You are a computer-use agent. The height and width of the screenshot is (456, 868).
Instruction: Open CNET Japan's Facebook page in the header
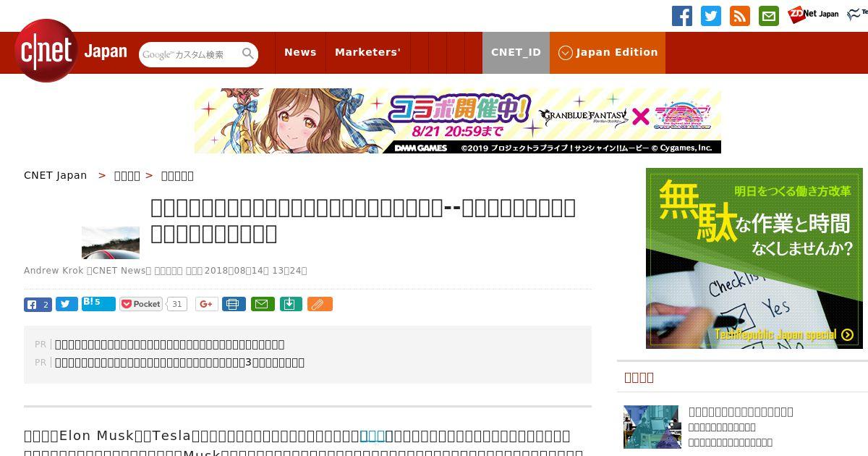tap(682, 16)
